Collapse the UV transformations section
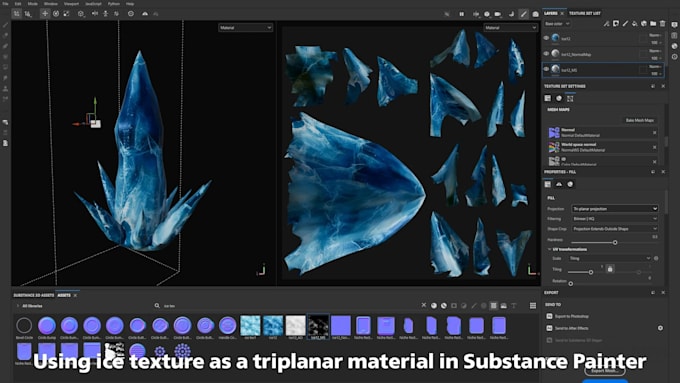680x383 pixels. (549, 249)
